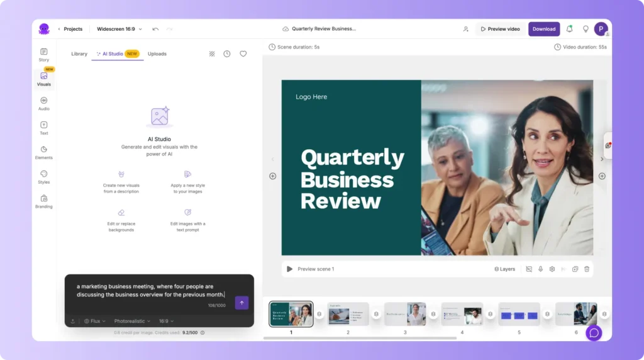Open the Flux model dropdown
The width and height of the screenshot is (644, 360).
pos(95,321)
